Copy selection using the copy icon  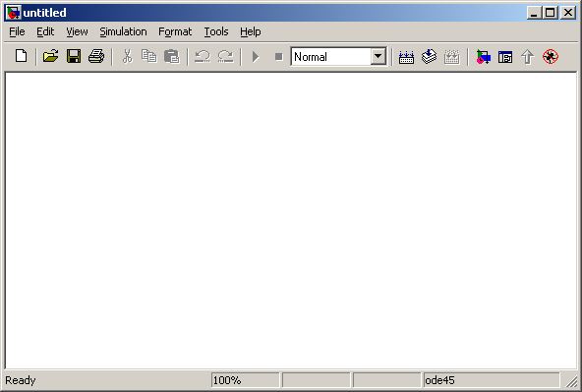pos(149,56)
